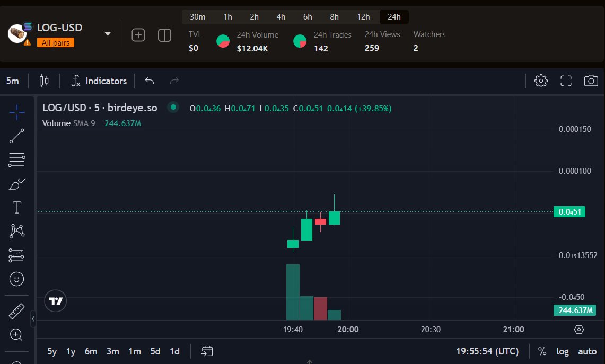Image resolution: width=605 pixels, height=364 pixels.
Task: Take a chart screenshot with camera icon
Action: pyautogui.click(x=591, y=81)
